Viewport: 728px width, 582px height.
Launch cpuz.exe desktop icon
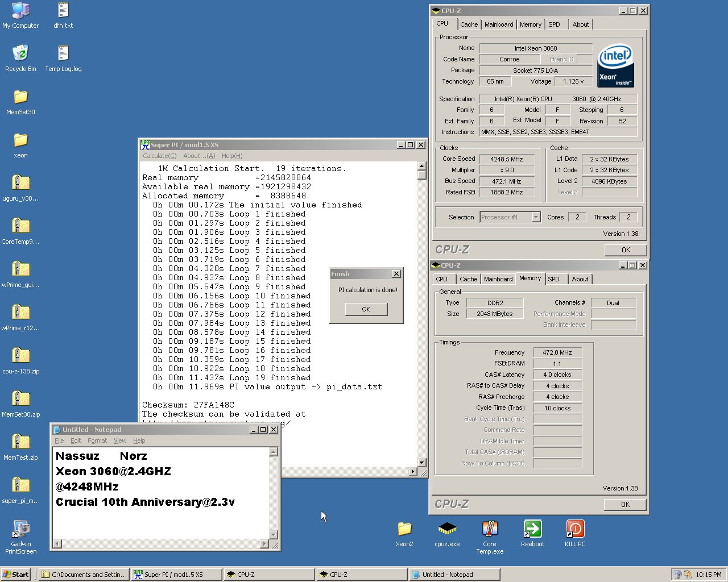(x=447, y=534)
